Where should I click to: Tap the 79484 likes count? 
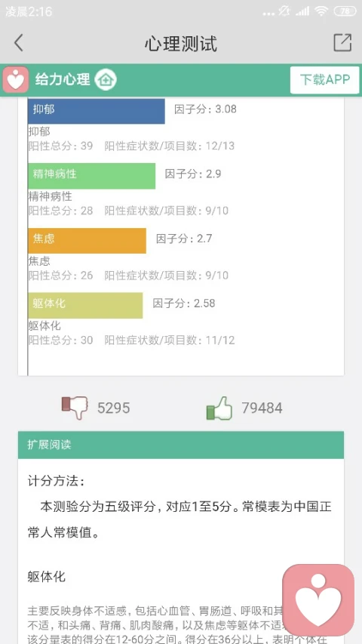click(x=262, y=408)
